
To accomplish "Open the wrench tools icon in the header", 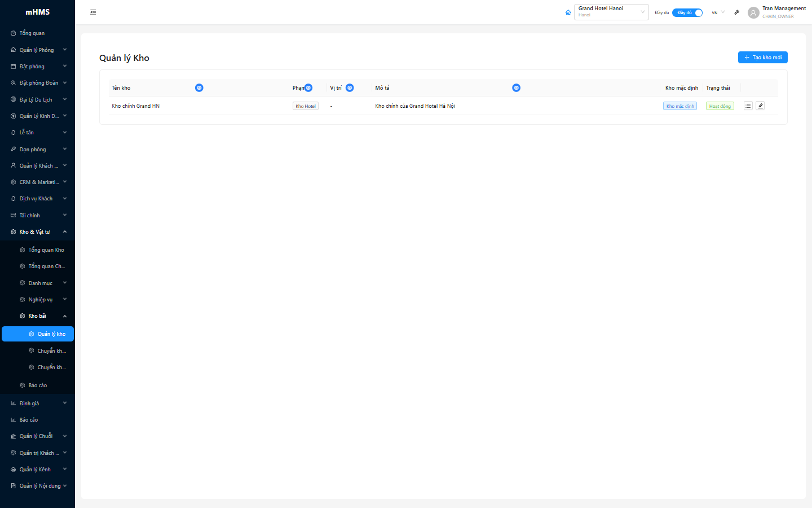I will tap(736, 12).
